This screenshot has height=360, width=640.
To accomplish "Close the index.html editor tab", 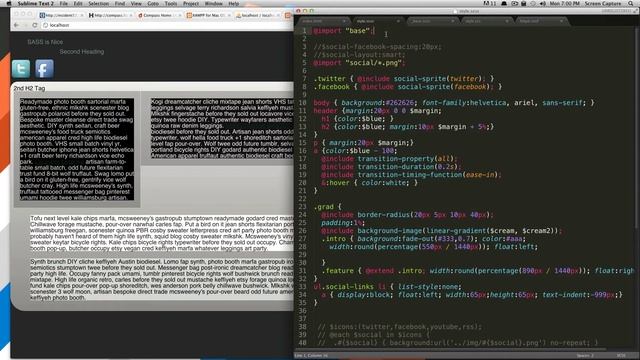I will (x=344, y=21).
